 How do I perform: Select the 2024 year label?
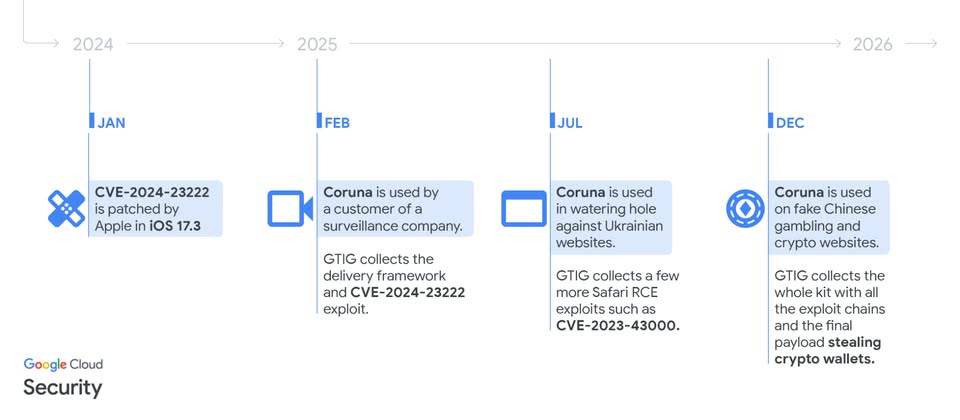tap(93, 44)
